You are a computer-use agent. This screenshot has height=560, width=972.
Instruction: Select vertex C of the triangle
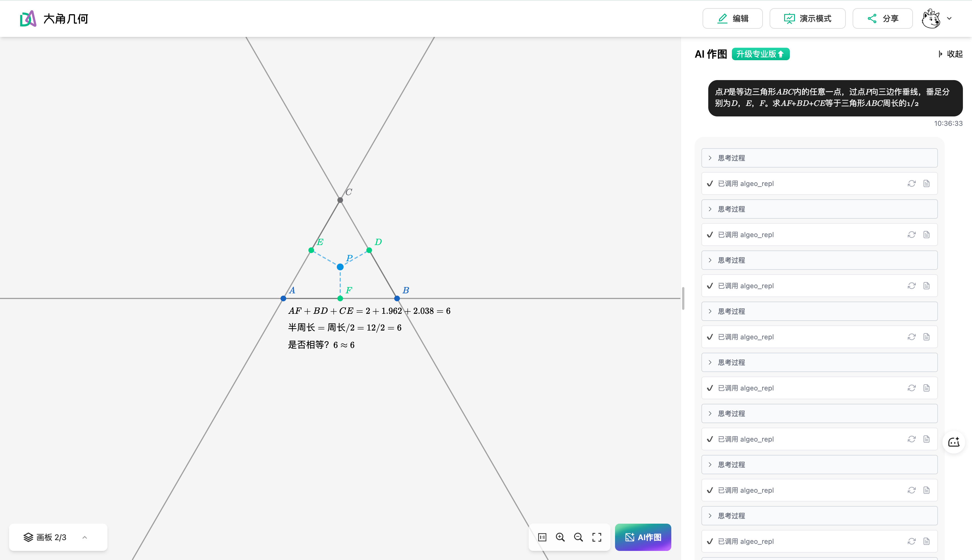340,200
